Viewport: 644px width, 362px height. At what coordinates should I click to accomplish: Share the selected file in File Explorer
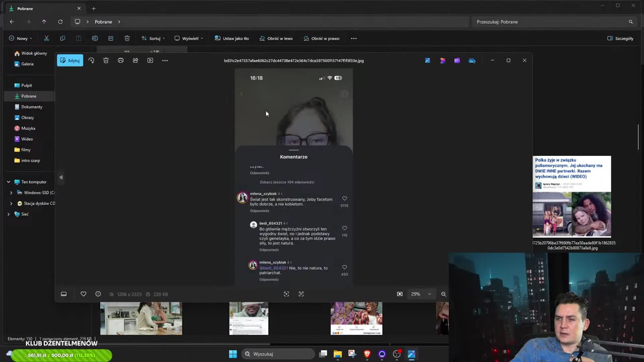tap(111, 38)
